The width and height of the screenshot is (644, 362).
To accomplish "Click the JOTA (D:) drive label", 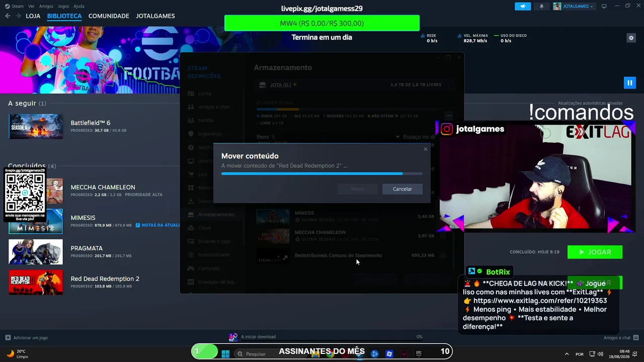I will click(x=281, y=84).
